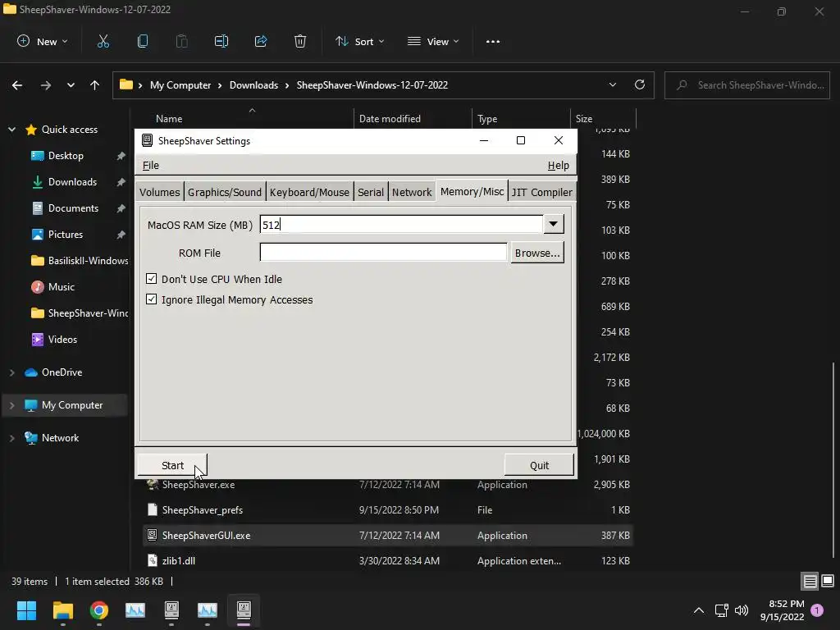This screenshot has width=840, height=630.
Task: Select the SheepShaver_prefs file
Action: click(388, 510)
